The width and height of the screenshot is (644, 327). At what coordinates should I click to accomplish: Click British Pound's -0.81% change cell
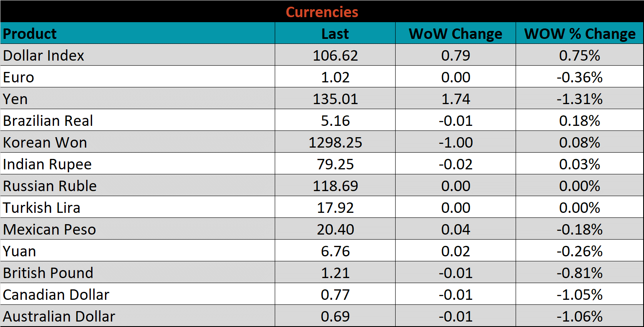[580, 273]
